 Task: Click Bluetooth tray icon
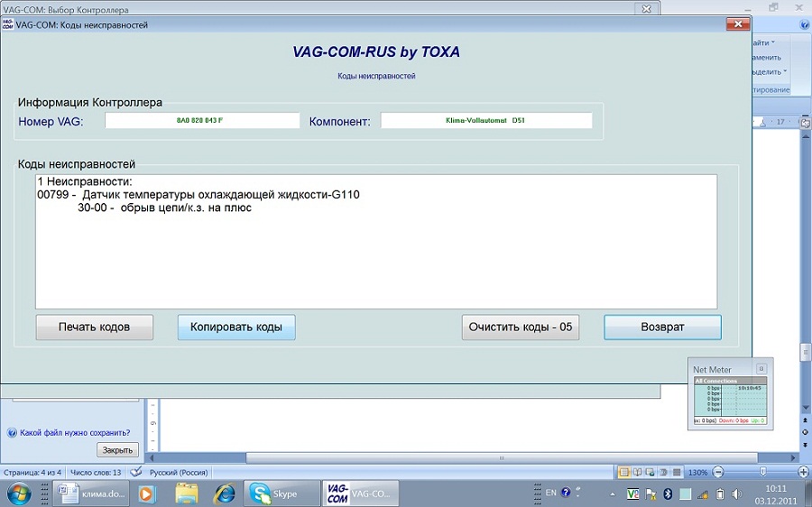[668, 494]
